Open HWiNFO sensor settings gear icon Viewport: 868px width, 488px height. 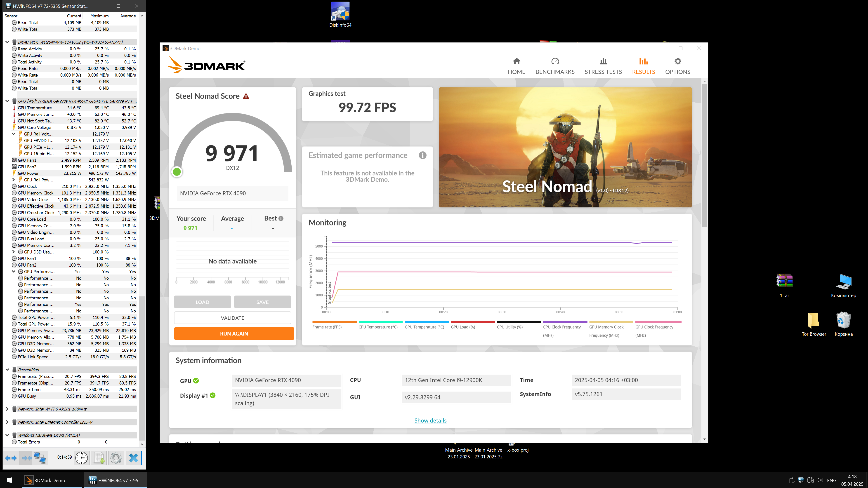[116, 458]
